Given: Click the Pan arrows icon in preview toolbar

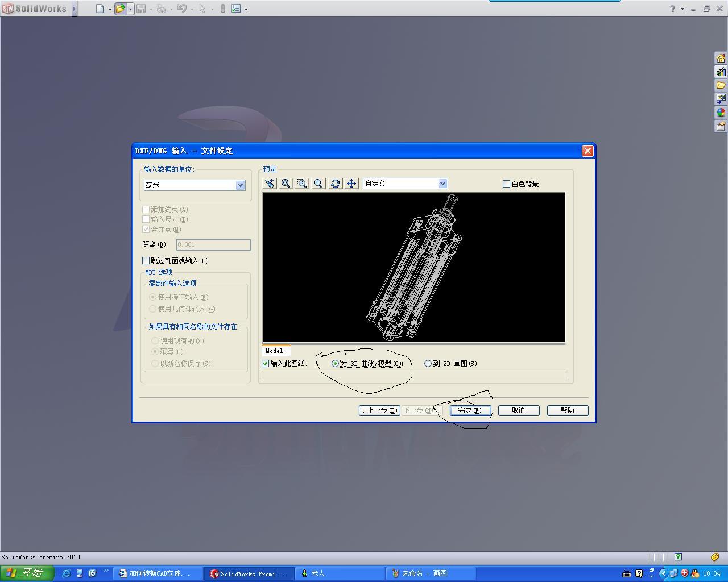Looking at the screenshot, I should (351, 184).
